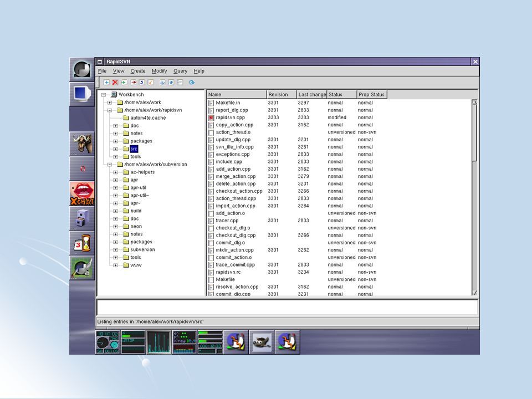The image size is (532, 399).
Task: Sort by the Prop Status column header
Action: click(x=372, y=95)
